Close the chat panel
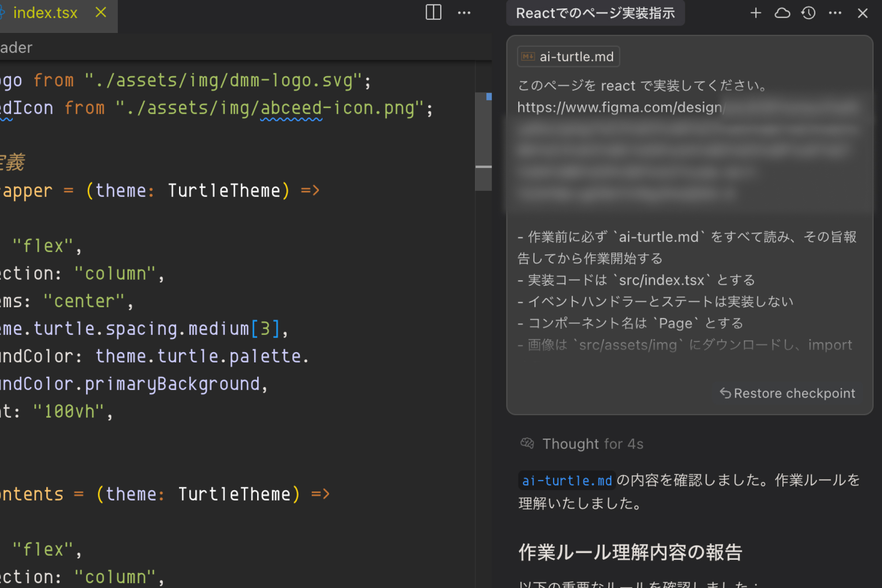 [863, 13]
